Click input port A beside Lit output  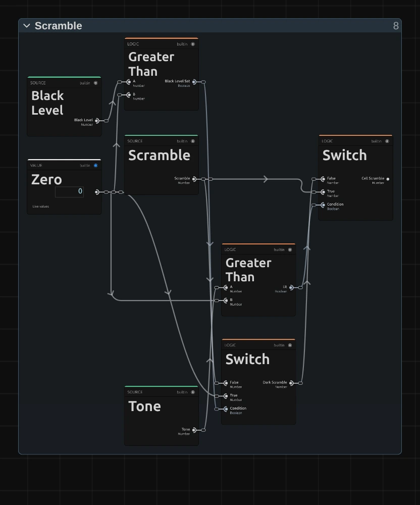point(226,288)
